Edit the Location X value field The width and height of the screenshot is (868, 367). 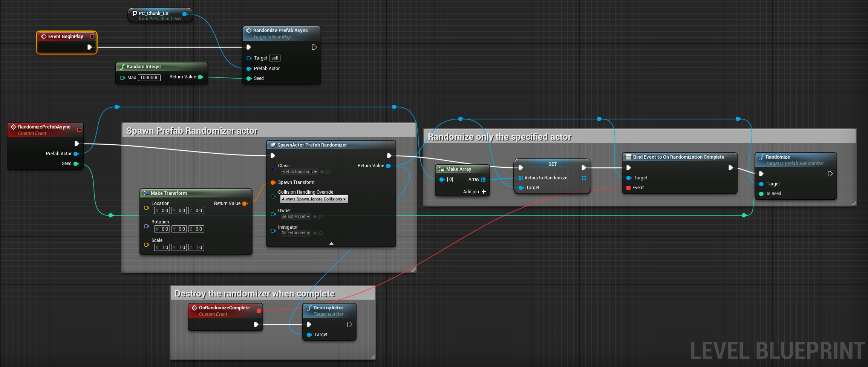pos(162,211)
